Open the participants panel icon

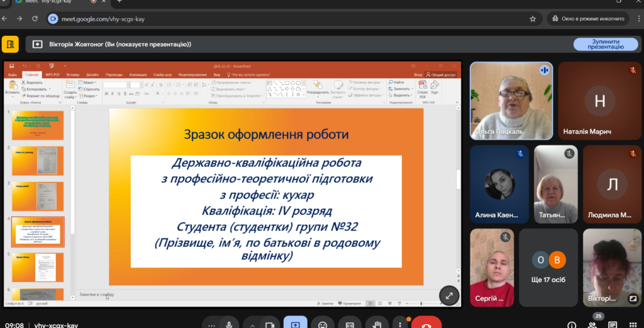(592, 325)
